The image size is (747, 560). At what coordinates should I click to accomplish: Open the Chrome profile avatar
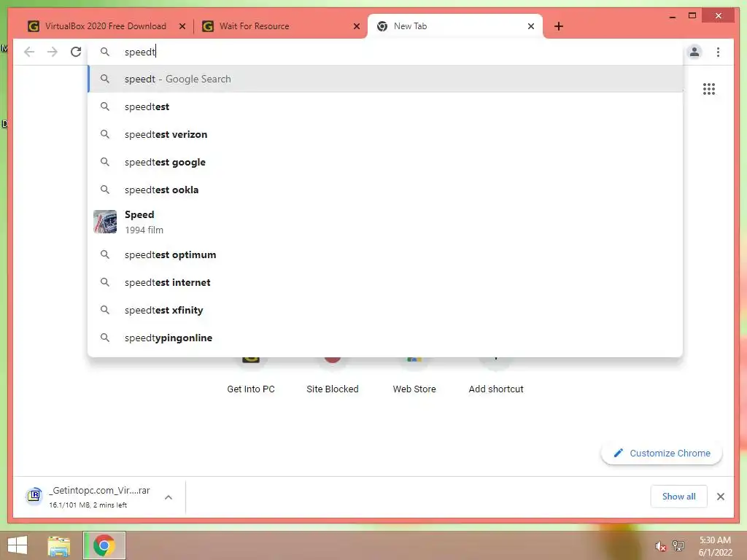coord(694,52)
